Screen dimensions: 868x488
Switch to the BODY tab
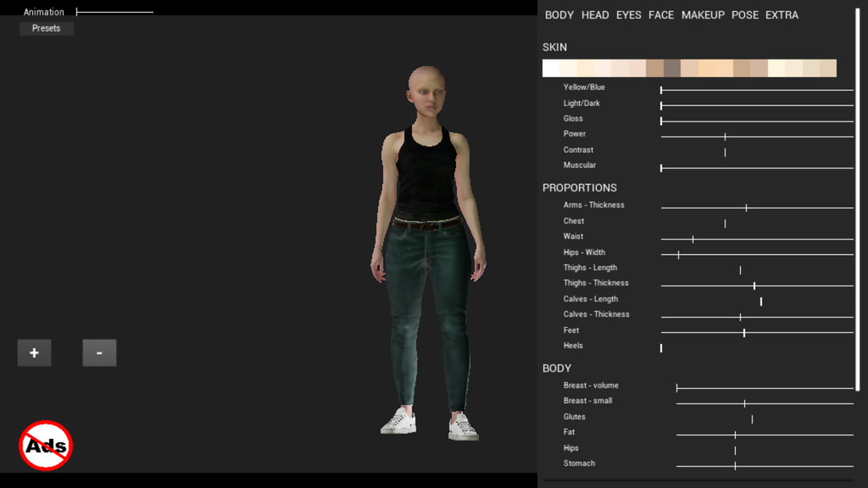tap(559, 15)
